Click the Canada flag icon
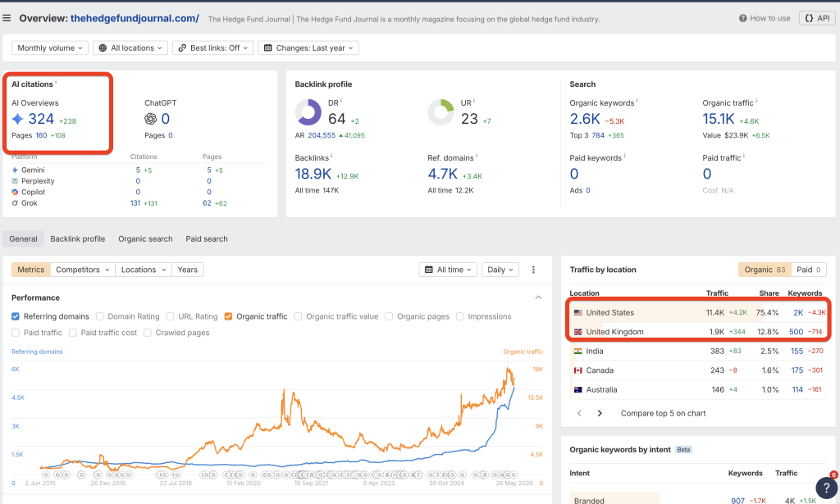 tap(578, 370)
